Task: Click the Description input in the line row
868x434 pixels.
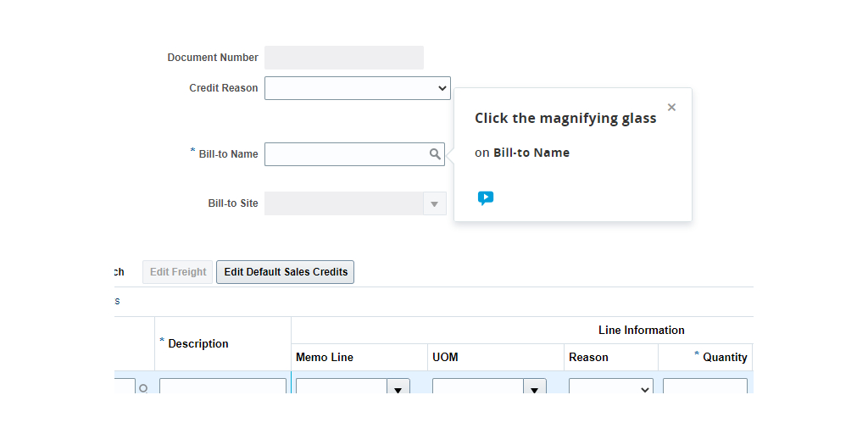Action: coord(223,387)
